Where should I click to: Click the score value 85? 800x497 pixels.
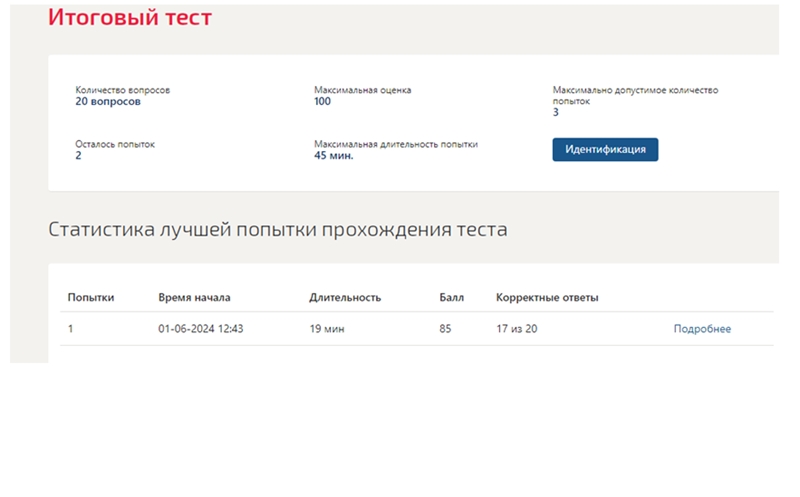445,329
